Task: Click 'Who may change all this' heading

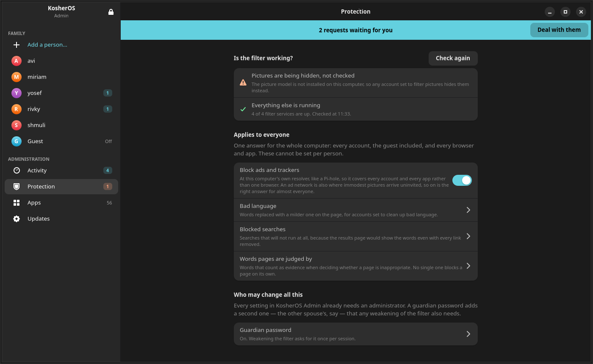Action: point(268,295)
